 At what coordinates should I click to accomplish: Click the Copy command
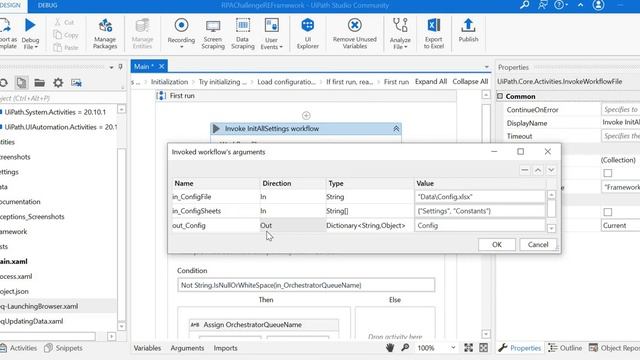point(66,35)
